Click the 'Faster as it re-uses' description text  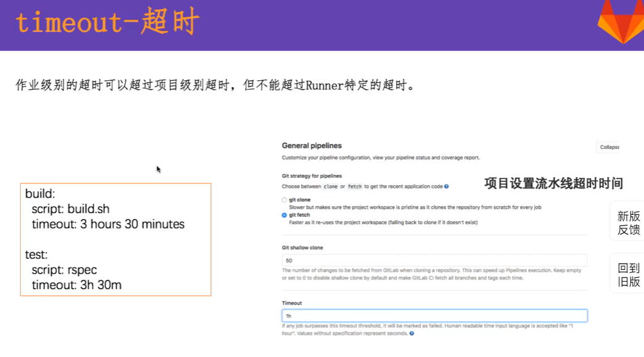(x=383, y=222)
